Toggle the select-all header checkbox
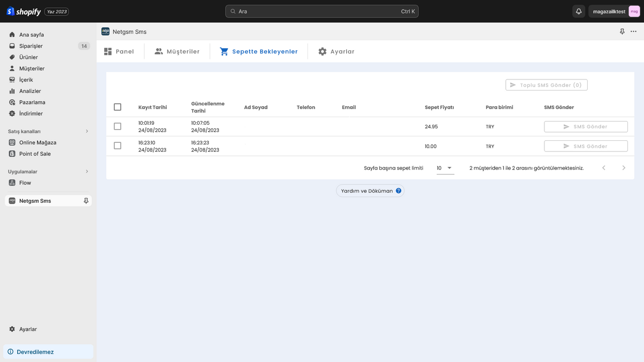 118,107
